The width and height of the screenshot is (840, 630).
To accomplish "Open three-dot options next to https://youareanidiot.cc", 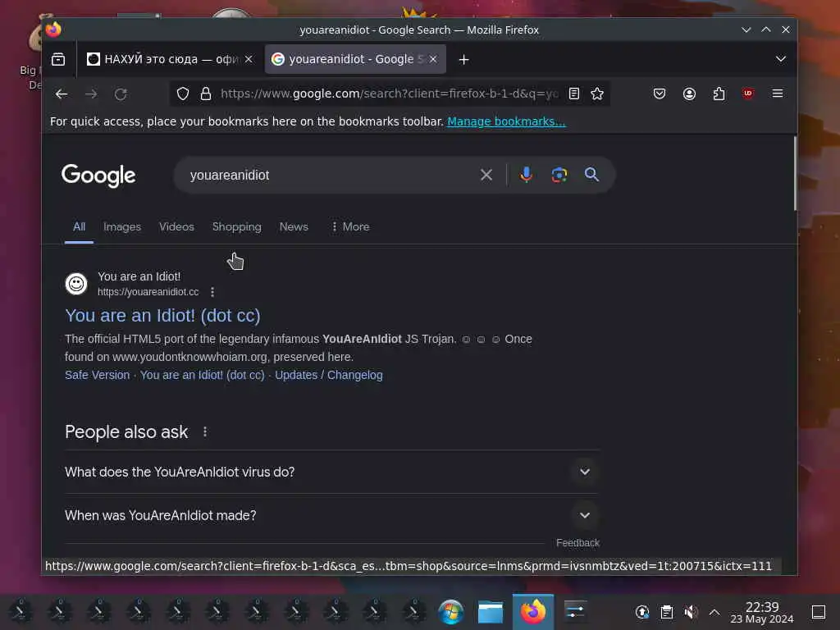I will (212, 292).
